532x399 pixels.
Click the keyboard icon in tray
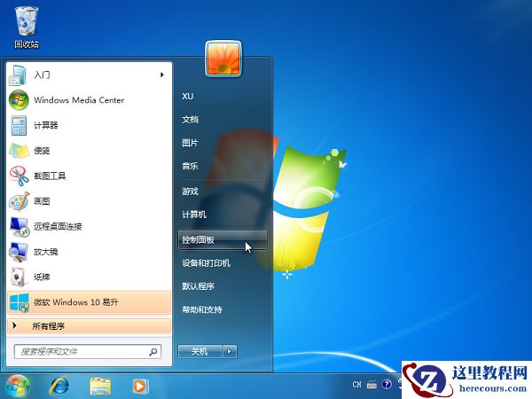[x=372, y=385]
